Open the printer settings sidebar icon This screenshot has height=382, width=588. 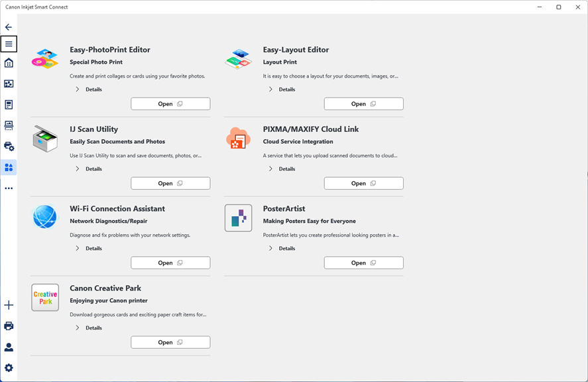(x=9, y=147)
